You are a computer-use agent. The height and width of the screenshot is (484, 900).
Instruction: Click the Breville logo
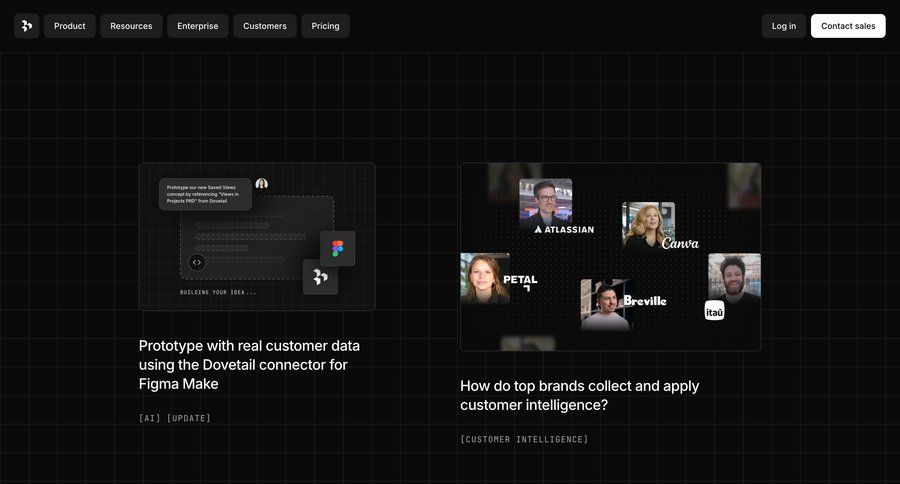(x=645, y=300)
